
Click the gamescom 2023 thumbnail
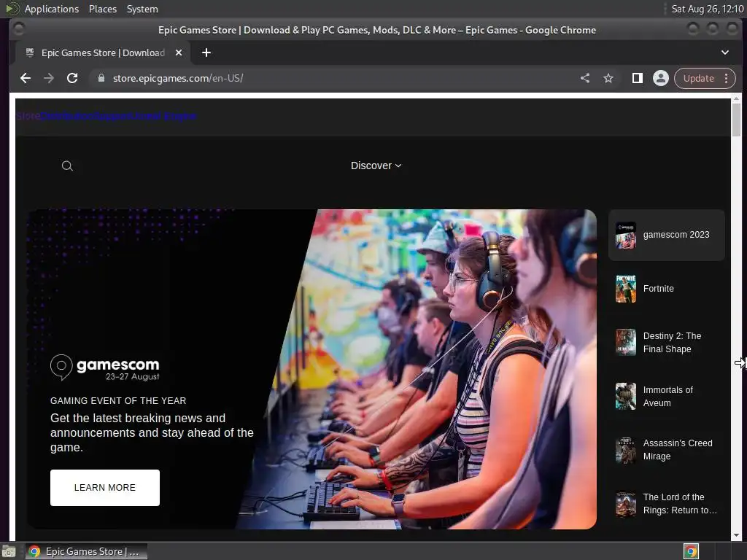click(x=625, y=236)
